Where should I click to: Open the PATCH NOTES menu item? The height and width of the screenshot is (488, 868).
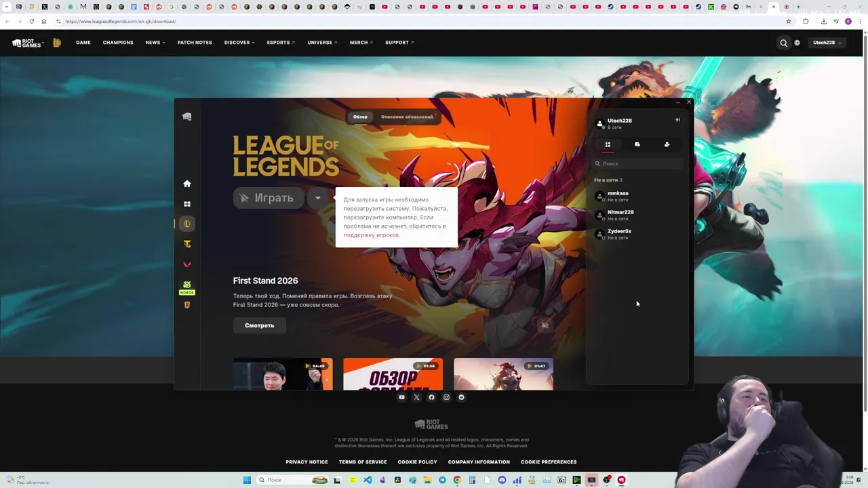[195, 43]
